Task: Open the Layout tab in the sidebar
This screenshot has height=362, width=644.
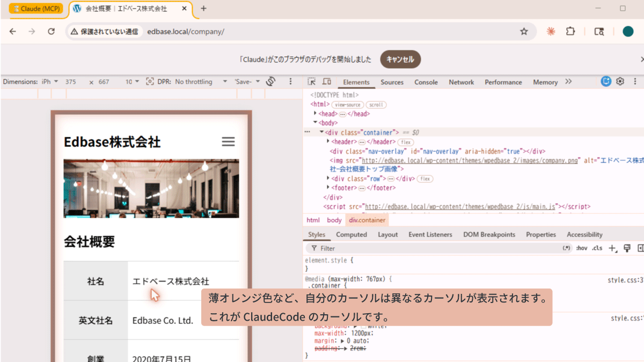Action: [387, 234]
